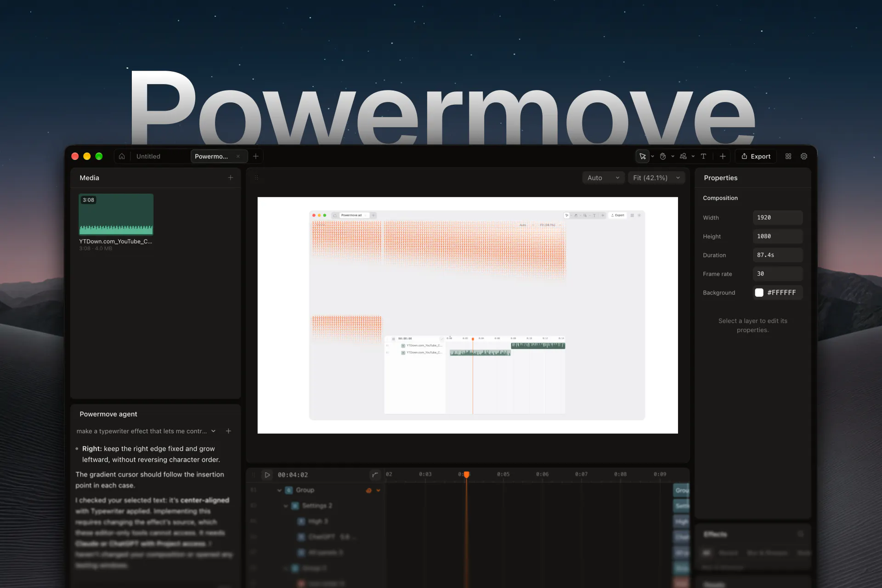This screenshot has height=588, width=882.
Task: Pick the Shapes tool
Action: click(683, 156)
